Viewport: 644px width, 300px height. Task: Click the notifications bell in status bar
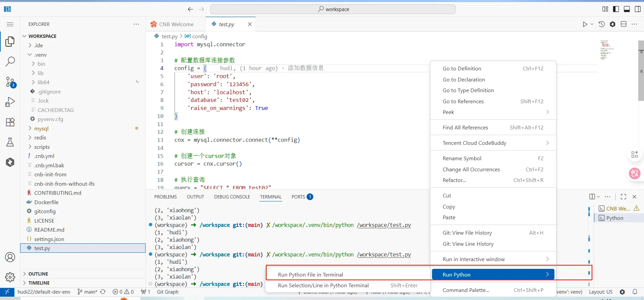click(635, 292)
